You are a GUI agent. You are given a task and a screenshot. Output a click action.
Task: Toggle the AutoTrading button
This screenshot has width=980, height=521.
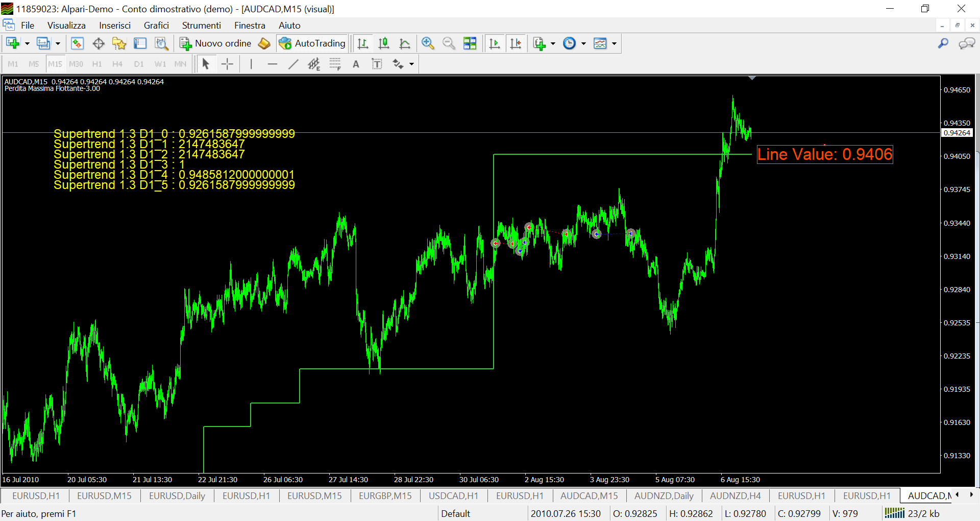tap(312, 43)
